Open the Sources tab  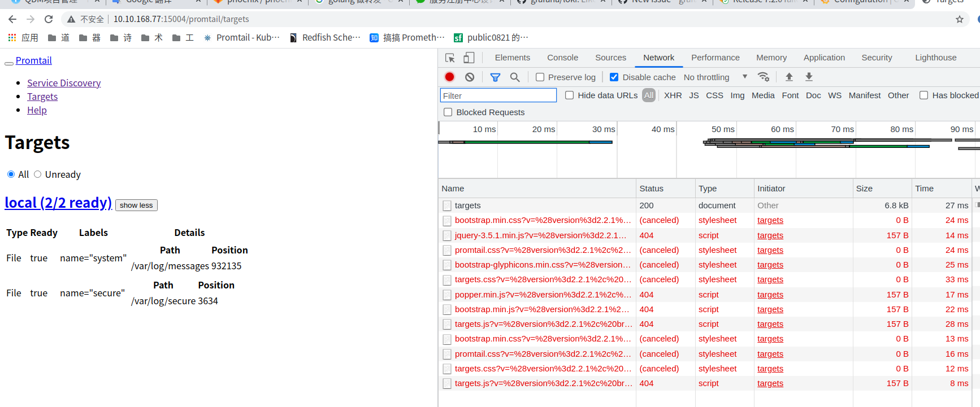pos(610,58)
